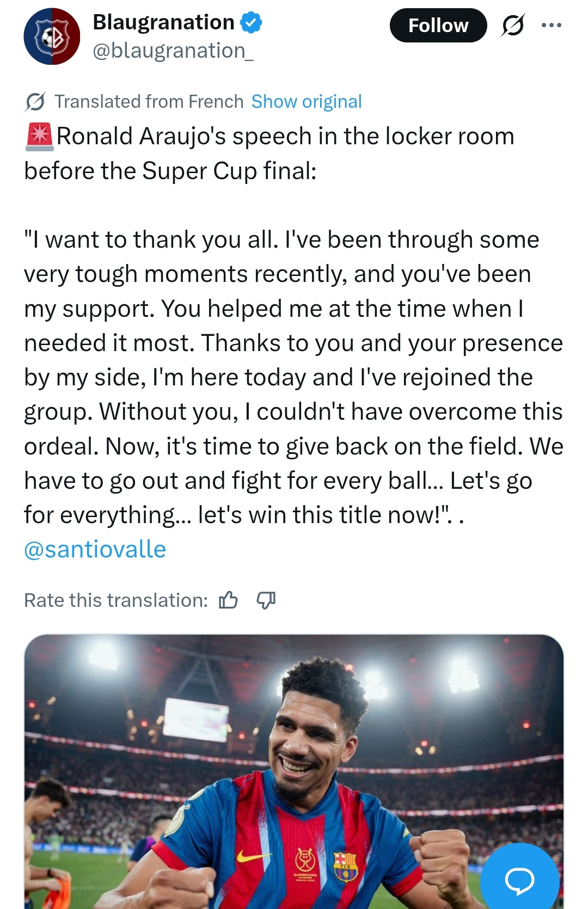Show original French text
Viewport: 588px width, 909px height.
(x=307, y=102)
